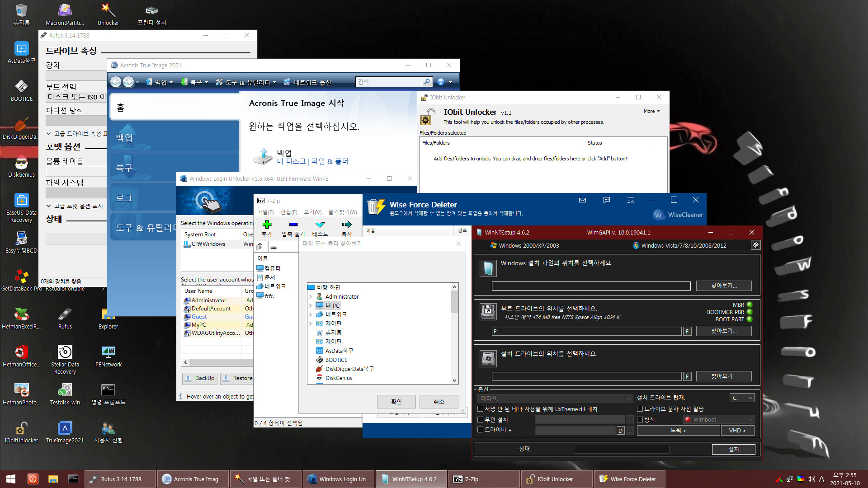Expand Rufus 고급 드라이브 속성 표시 section

[49, 134]
